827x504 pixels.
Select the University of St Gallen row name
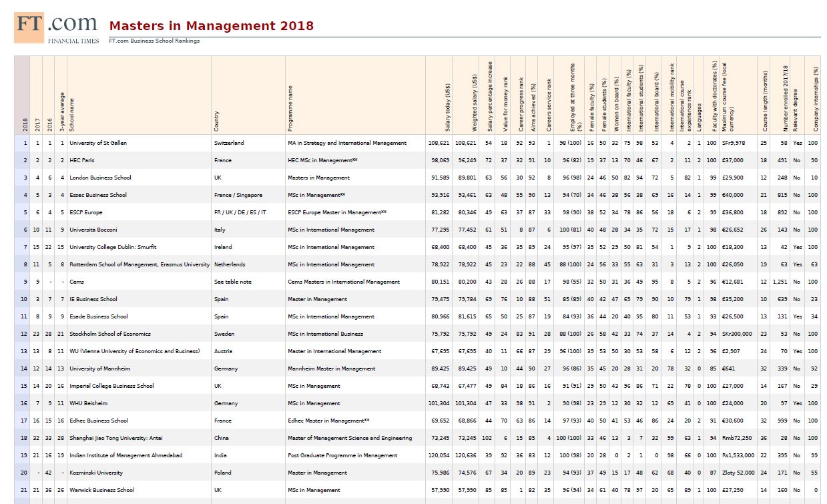tap(98, 143)
